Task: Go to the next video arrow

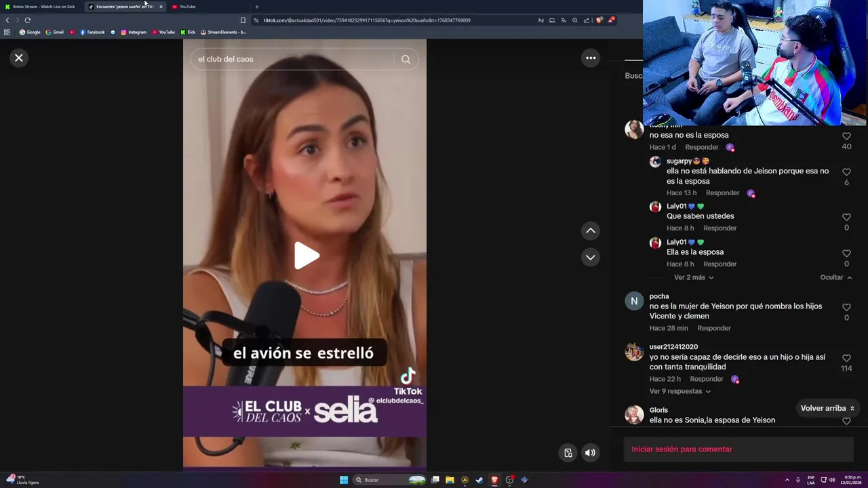Action: 591,258
